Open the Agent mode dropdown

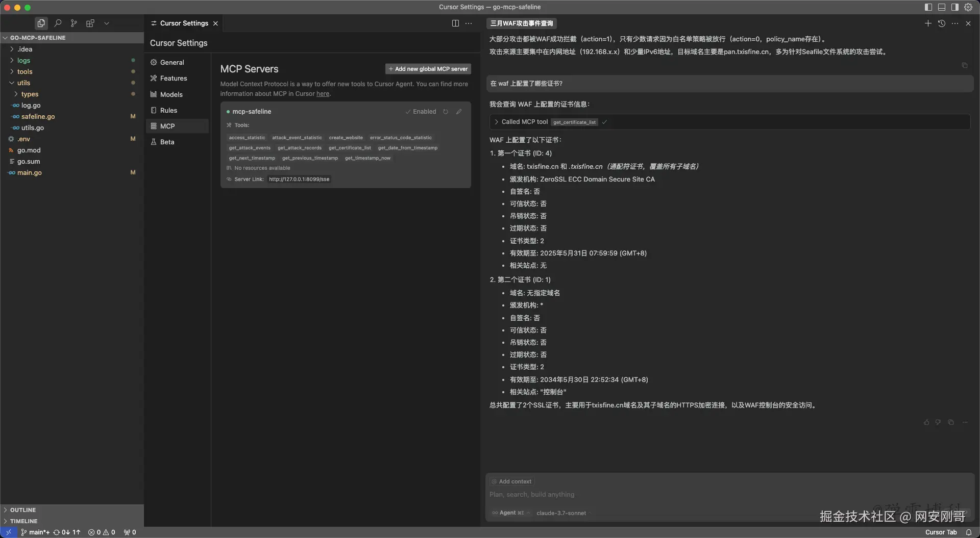coord(511,513)
